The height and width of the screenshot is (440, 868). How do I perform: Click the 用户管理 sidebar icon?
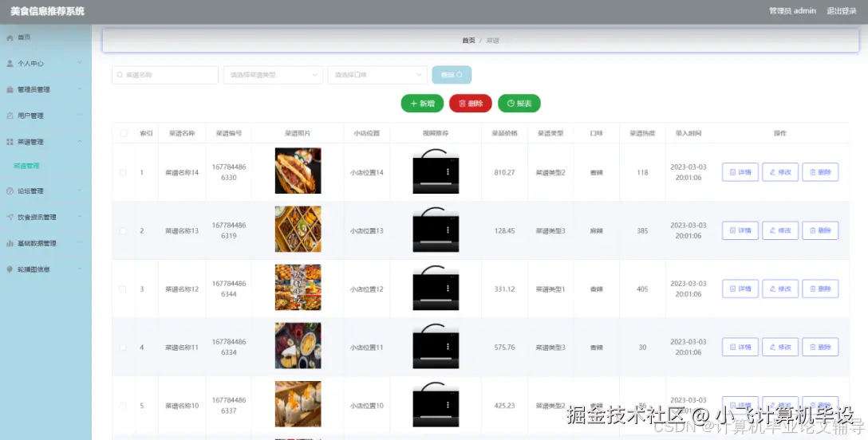(x=10, y=116)
